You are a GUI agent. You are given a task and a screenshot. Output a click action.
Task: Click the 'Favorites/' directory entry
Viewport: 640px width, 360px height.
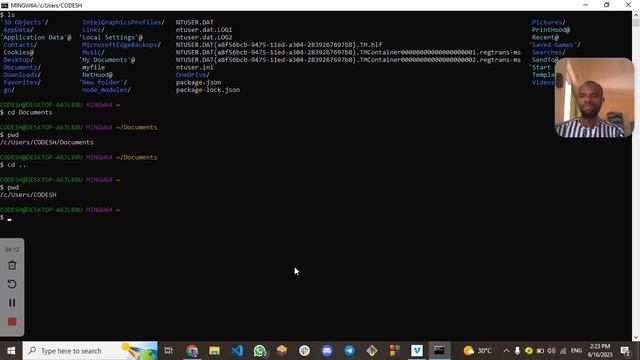coord(22,82)
